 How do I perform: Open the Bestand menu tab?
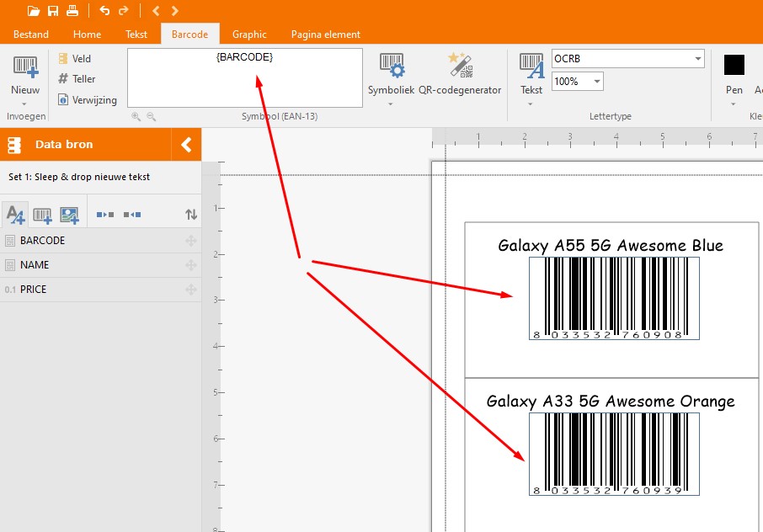pos(30,35)
